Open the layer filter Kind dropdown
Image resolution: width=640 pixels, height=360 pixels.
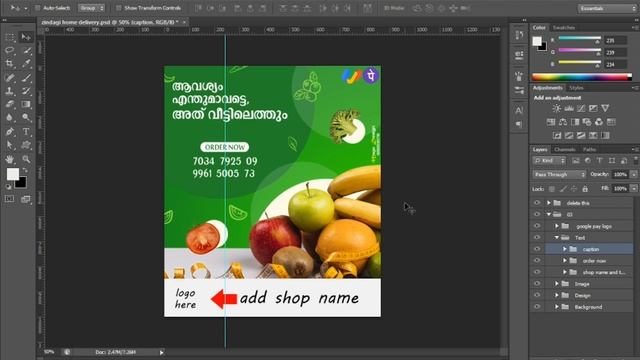coord(549,160)
